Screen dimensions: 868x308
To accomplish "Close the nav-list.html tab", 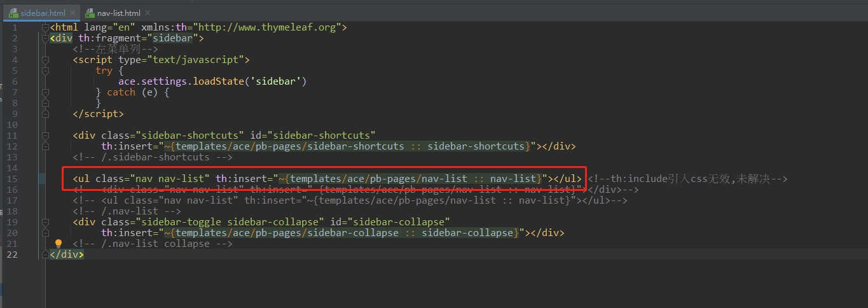I will pos(146,13).
